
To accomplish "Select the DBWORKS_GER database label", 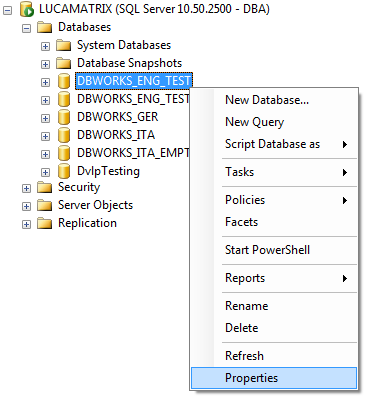I will (117, 117).
